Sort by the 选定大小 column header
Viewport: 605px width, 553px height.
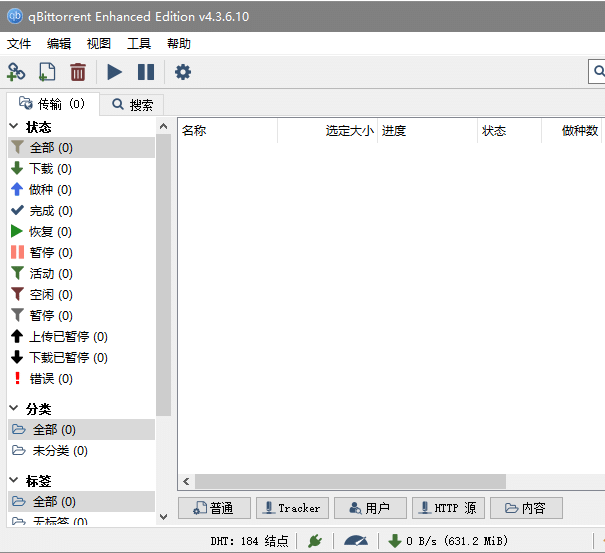(x=327, y=131)
